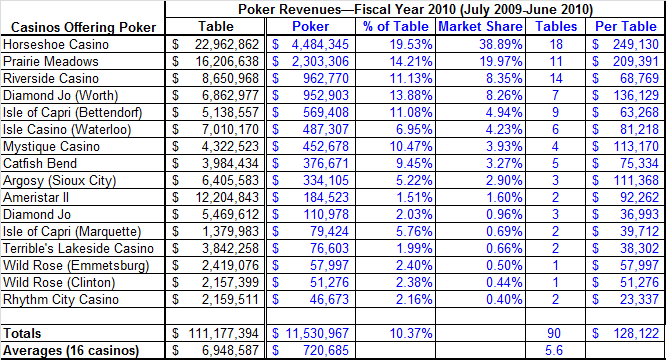The width and height of the screenshot is (670, 360).
Task: Click the Market Share column header
Action: [x=480, y=26]
